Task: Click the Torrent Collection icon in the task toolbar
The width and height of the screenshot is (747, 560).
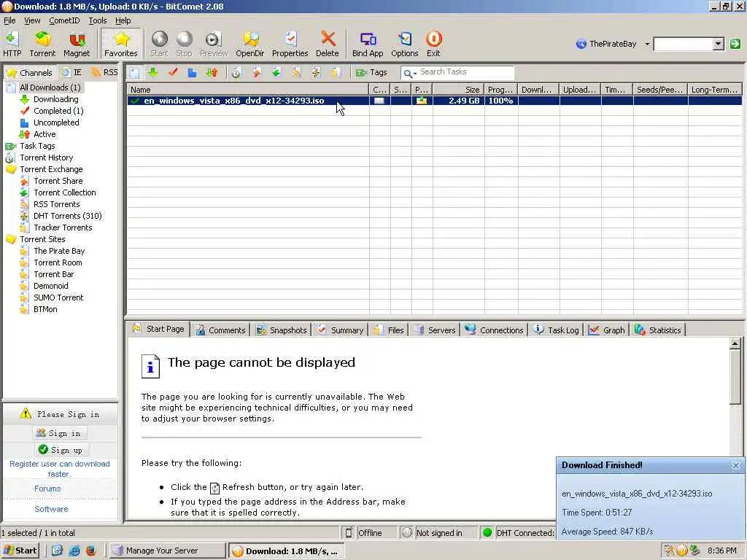Action: tap(276, 72)
